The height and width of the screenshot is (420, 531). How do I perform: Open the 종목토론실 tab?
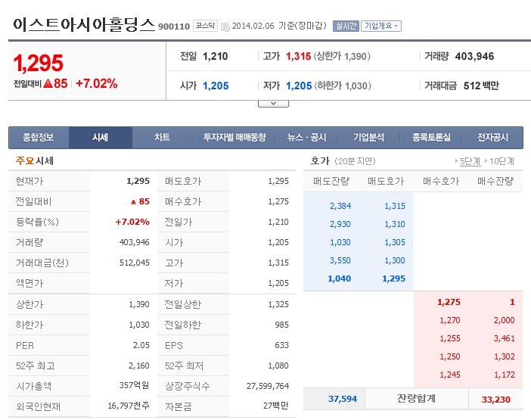(431, 138)
